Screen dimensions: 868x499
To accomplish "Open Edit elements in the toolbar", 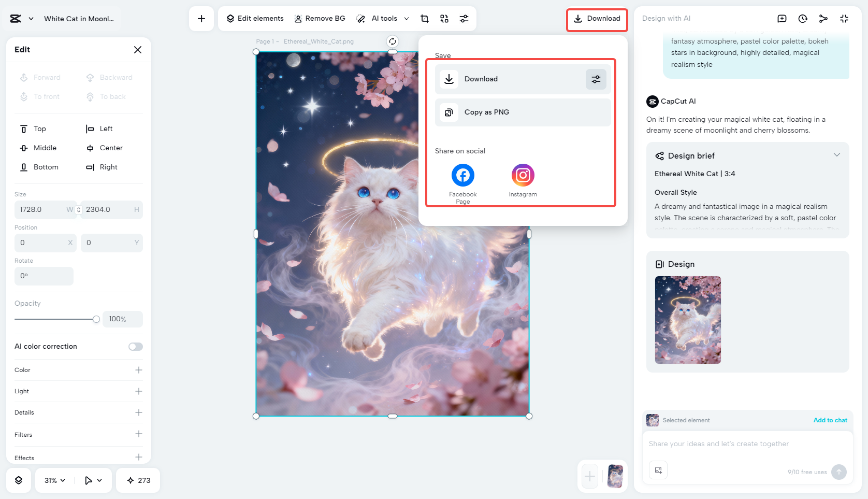I will [254, 18].
